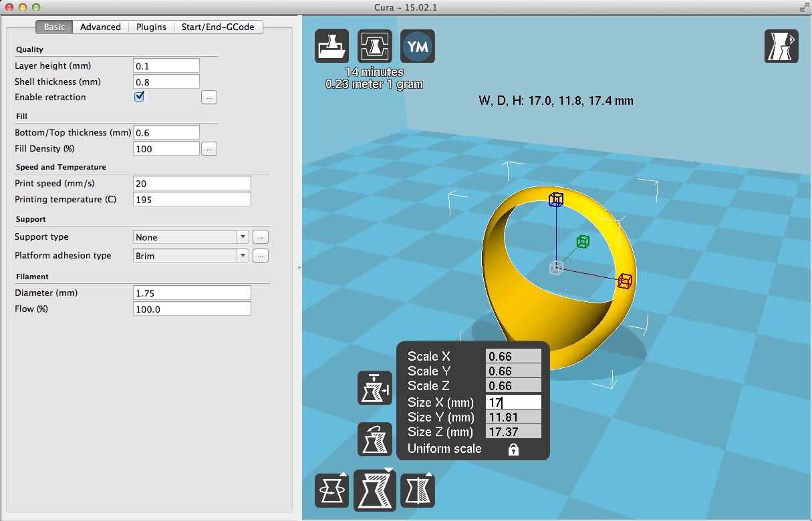Viewport: 812px width, 521px height.
Task: Click the Scale Y value field
Action: 513,371
